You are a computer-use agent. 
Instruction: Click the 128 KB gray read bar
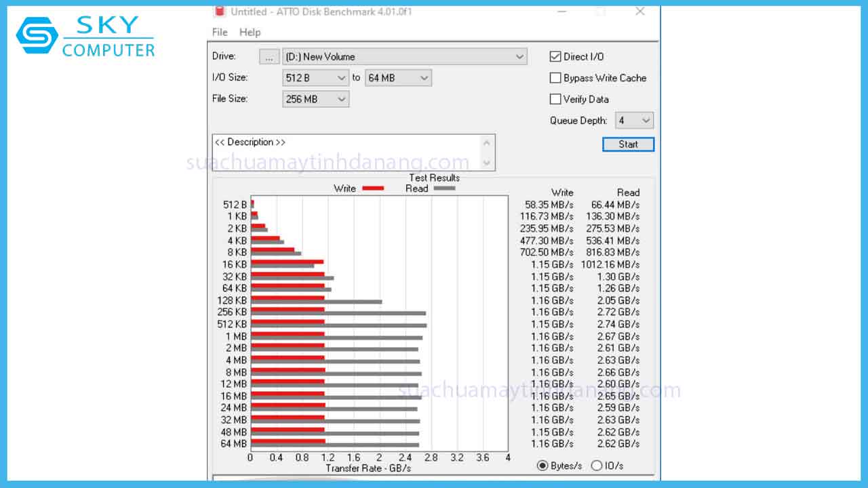pos(317,302)
